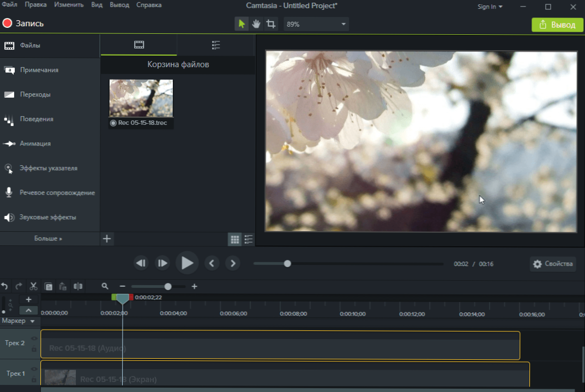
Task: Click the timeline zoom slider handle
Action: click(x=168, y=286)
